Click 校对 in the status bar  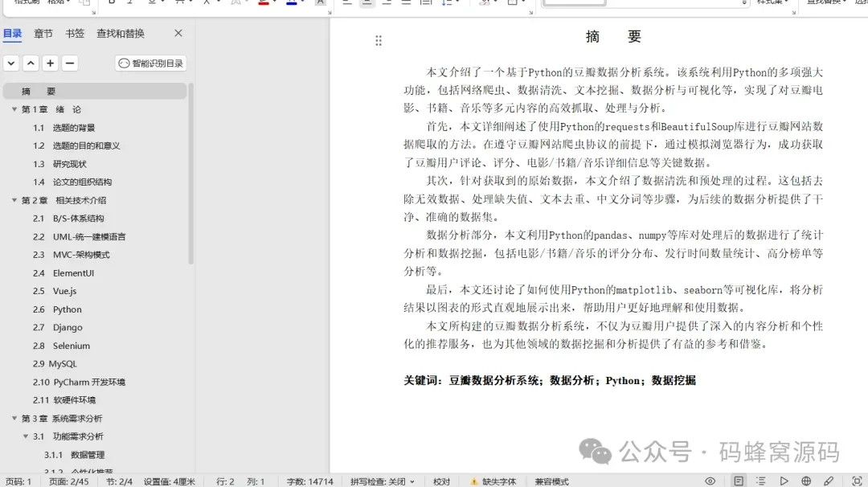point(441,481)
